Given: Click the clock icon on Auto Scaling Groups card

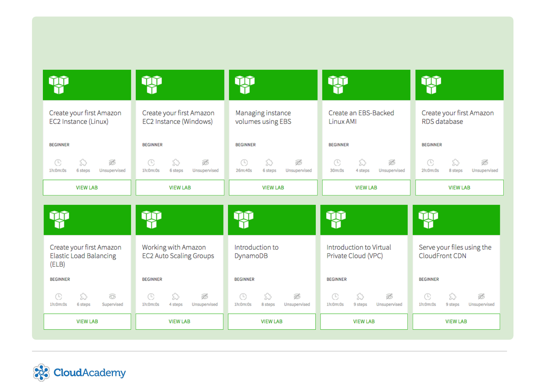Looking at the screenshot, I should point(151,297).
